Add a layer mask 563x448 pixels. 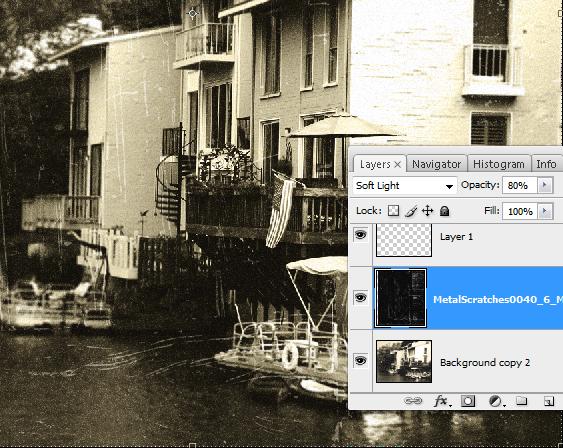click(x=467, y=401)
